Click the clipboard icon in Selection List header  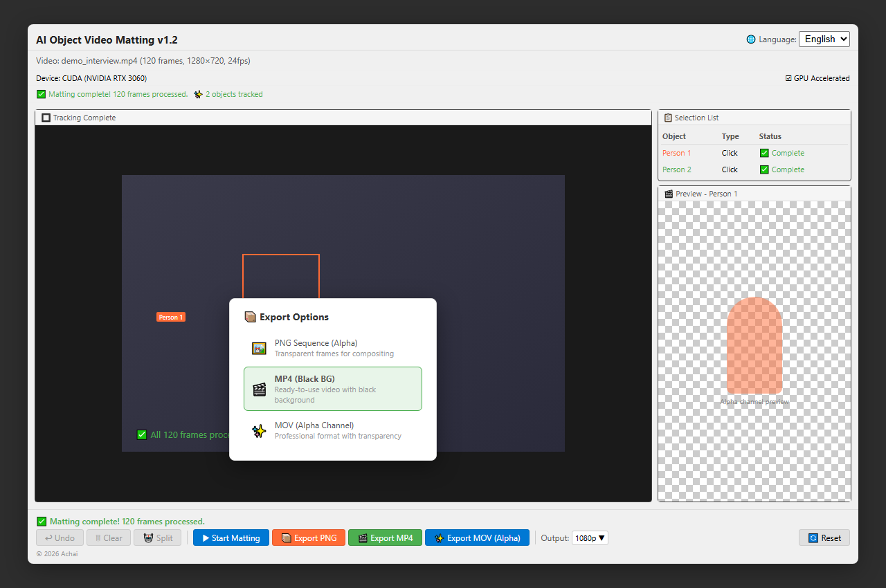(x=668, y=118)
